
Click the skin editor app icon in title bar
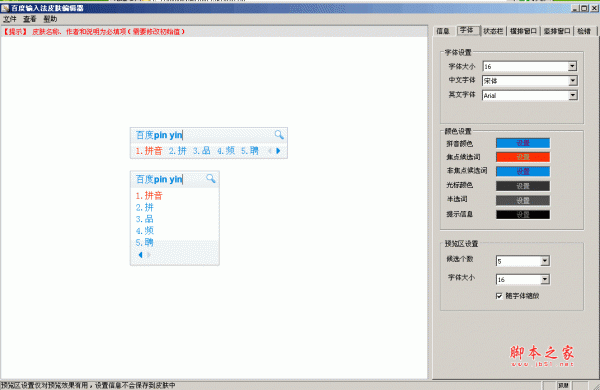coord(5,8)
